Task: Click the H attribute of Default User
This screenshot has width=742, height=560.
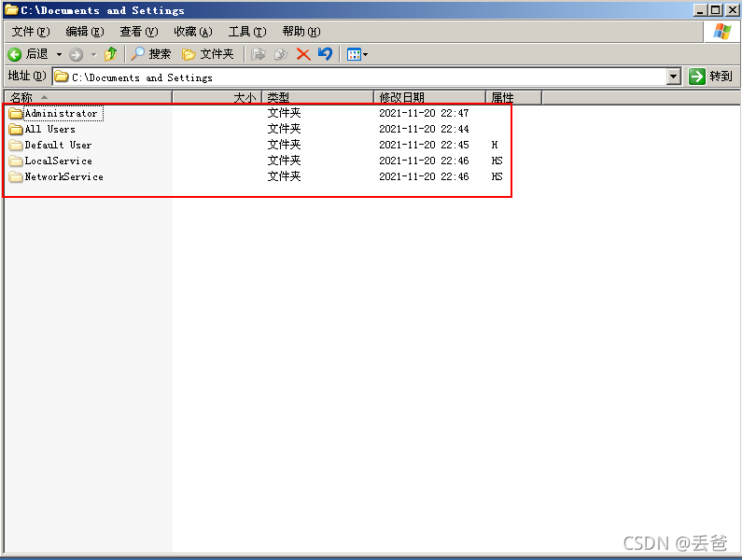Action: tap(495, 145)
